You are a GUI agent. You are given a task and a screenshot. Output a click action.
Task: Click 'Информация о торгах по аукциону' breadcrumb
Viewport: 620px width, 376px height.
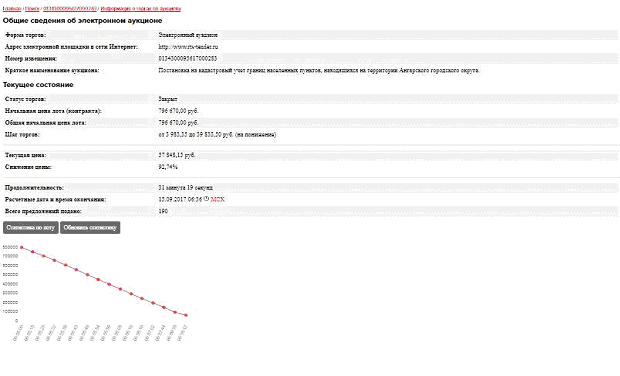pyautogui.click(x=141, y=8)
